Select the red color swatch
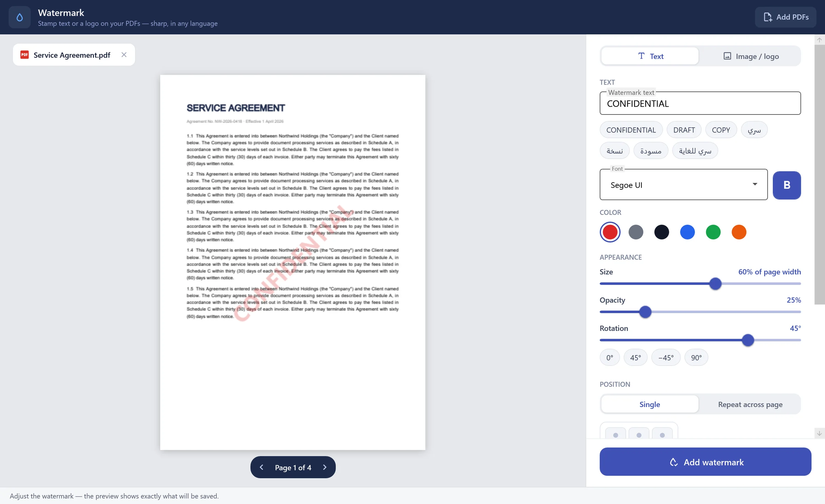 point(610,232)
